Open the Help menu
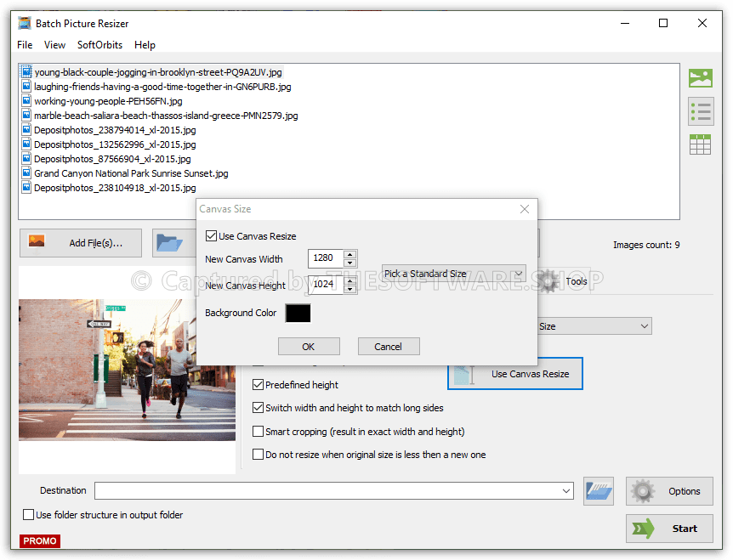Screen dimensions: 733x560 click(145, 45)
